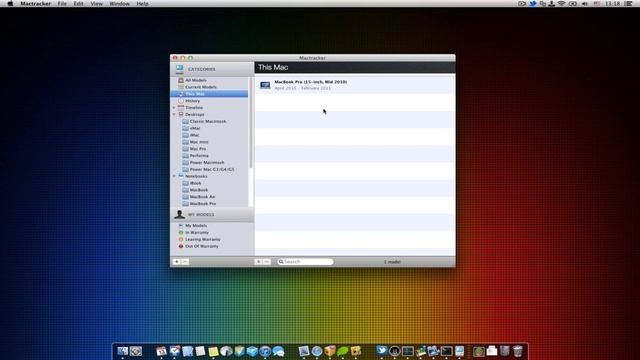Expand the Timeline disclosure triangle

click(x=174, y=108)
